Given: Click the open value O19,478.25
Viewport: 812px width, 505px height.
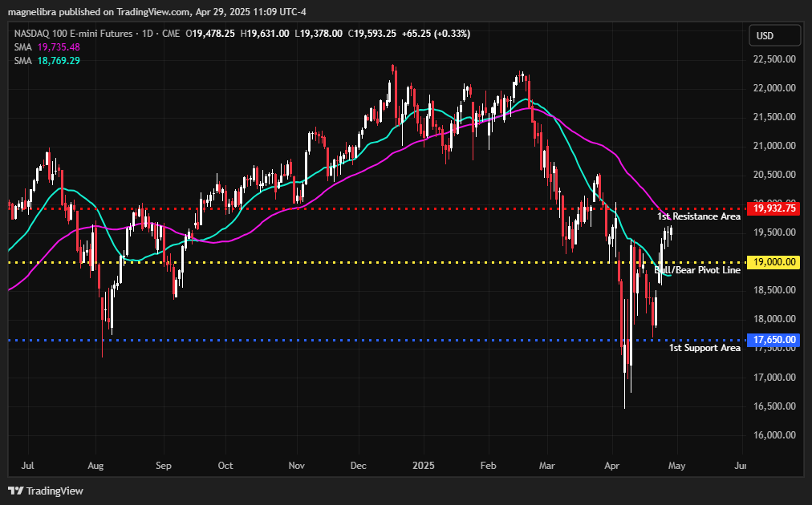Looking at the screenshot, I should click(x=210, y=34).
